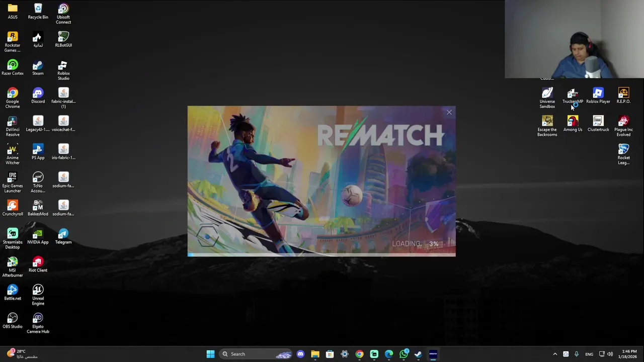Select the Plague Inc Evolved desktop icon
The height and width of the screenshot is (362, 644).
click(x=623, y=126)
